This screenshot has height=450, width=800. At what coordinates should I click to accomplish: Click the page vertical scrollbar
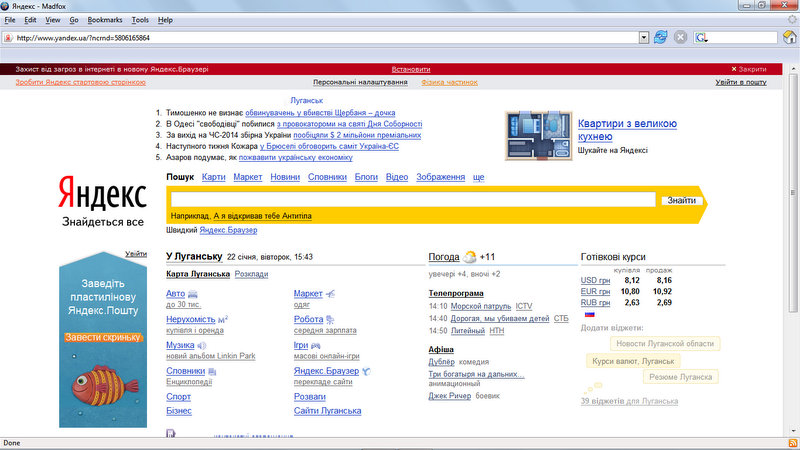tap(792, 250)
